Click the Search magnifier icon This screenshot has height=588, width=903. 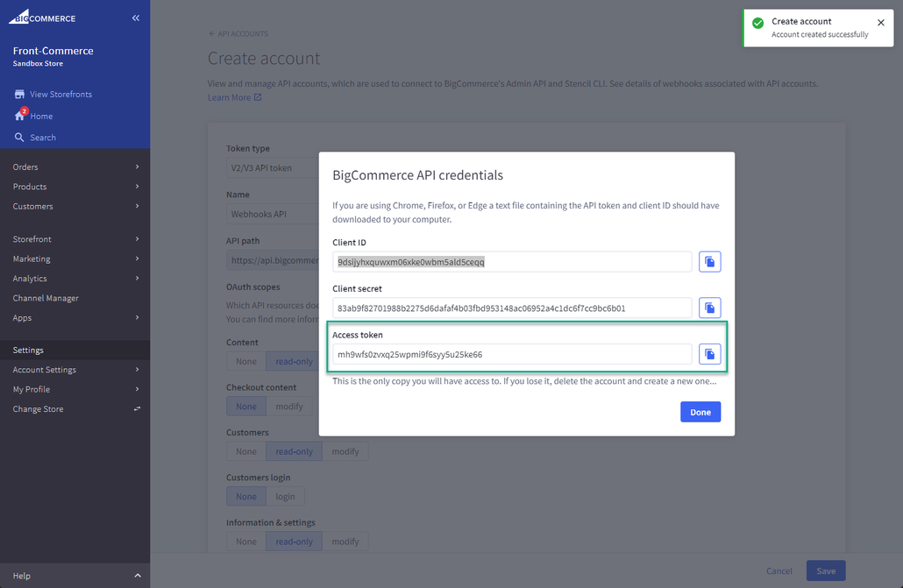[19, 138]
